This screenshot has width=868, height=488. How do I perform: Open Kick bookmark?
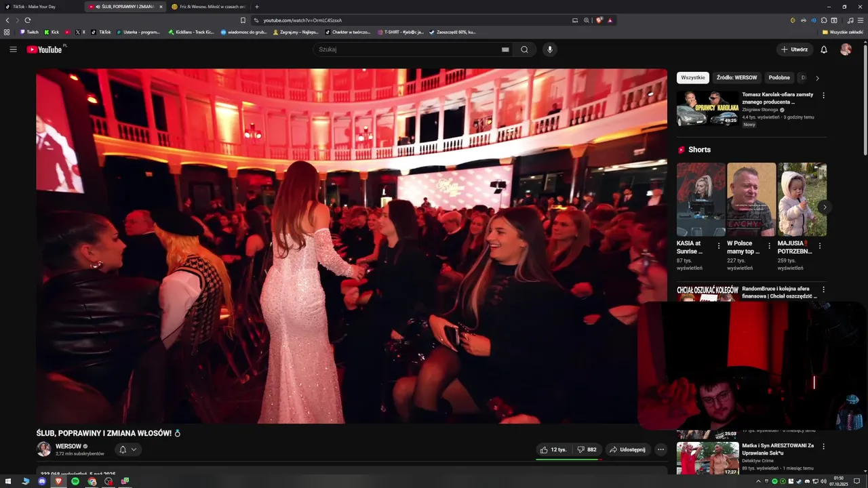(52, 32)
